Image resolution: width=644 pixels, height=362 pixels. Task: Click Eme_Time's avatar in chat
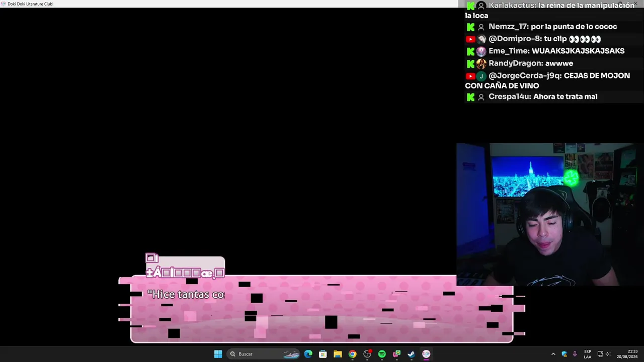[481, 51]
